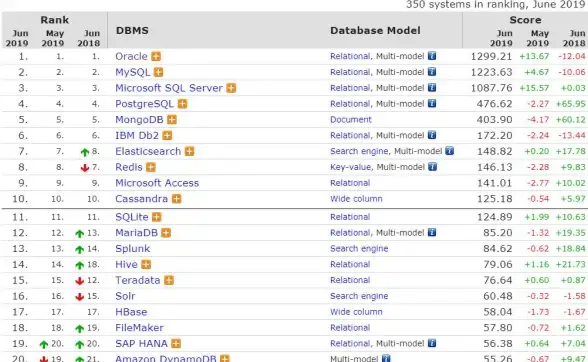Click Wide column link in Cassandra row
Viewport: 588px width, 362px height.
356,199
